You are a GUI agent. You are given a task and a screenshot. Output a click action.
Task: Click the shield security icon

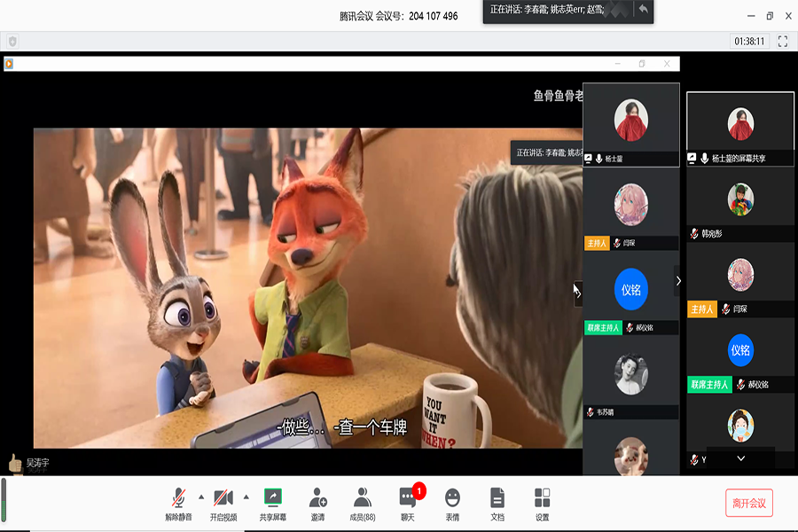pyautogui.click(x=12, y=42)
